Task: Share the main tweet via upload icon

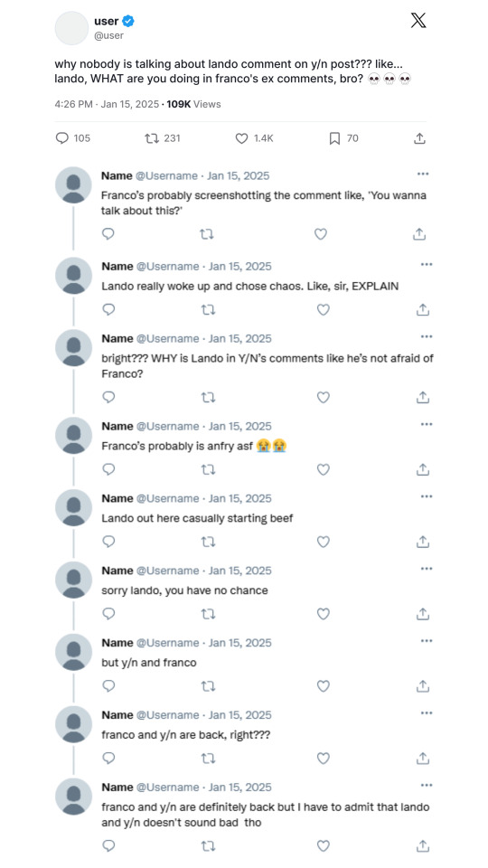Action: click(419, 138)
